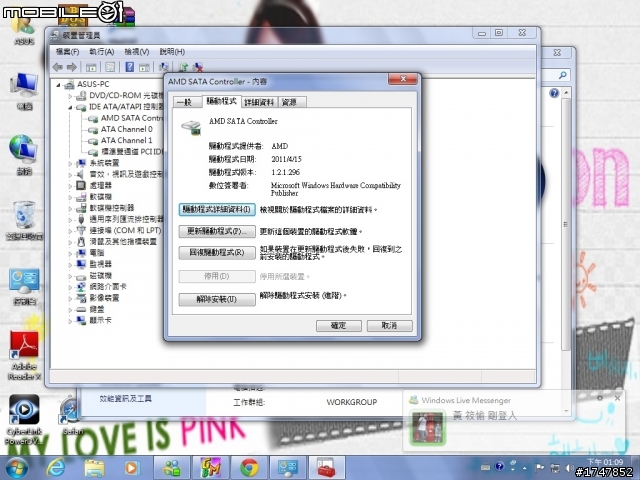Click 效能資訊及工具 link in the background window
This screenshot has width=640, height=480.
tap(126, 399)
